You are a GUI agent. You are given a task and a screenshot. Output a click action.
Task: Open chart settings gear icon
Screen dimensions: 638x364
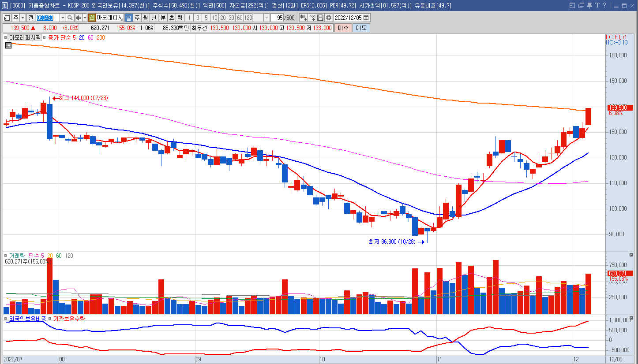click(329, 18)
